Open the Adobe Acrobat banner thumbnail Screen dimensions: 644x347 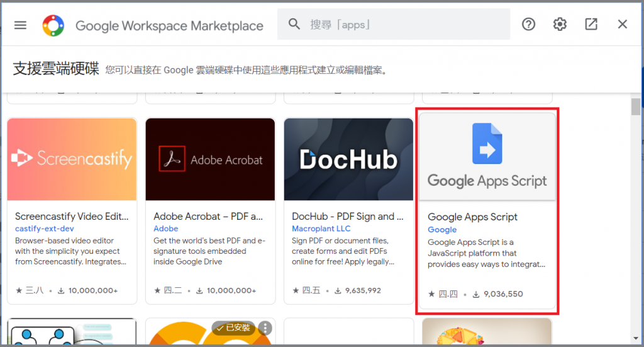pos(210,159)
